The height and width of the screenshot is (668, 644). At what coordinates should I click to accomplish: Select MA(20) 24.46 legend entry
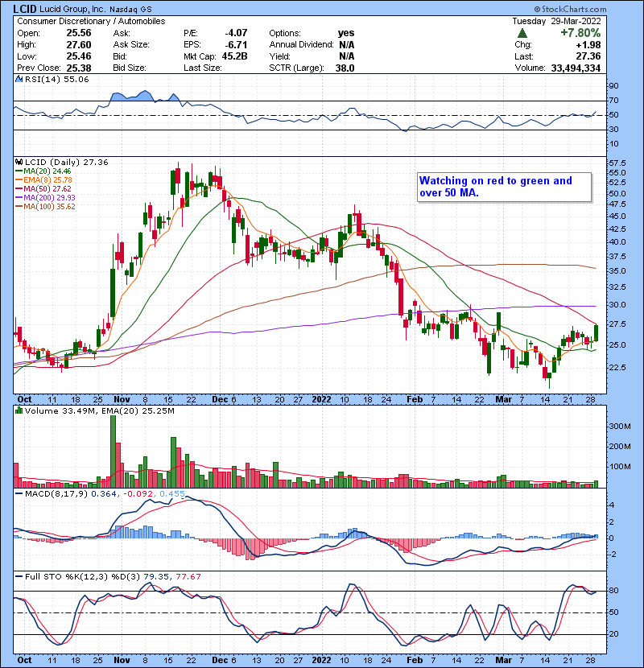pos(43,171)
